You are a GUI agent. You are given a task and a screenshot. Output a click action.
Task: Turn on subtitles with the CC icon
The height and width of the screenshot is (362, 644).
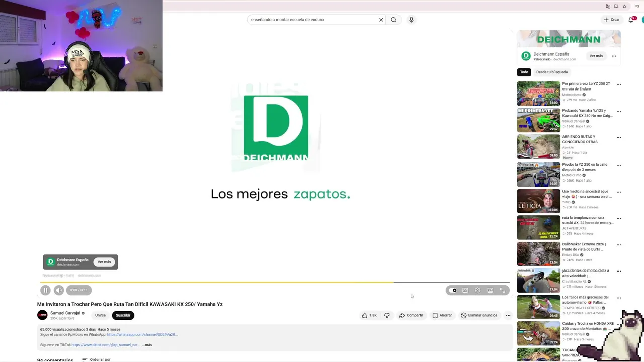(465, 290)
